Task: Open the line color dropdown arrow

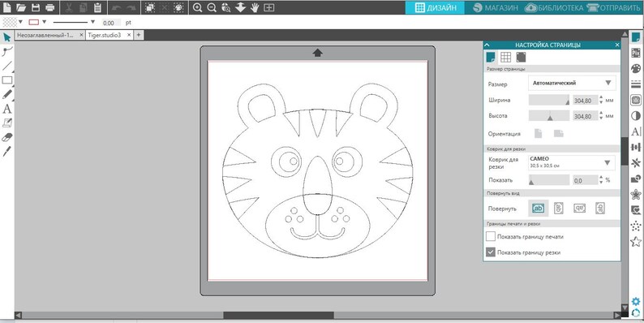Action: 45,22
